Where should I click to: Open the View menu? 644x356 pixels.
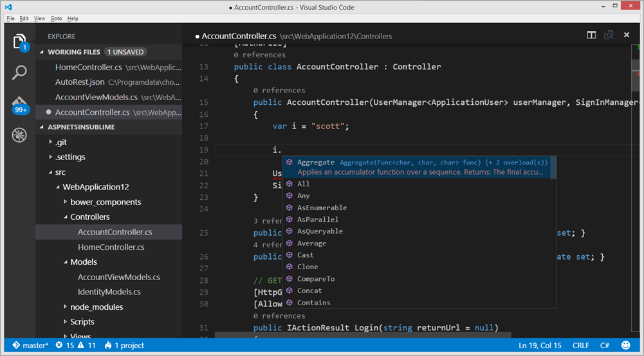click(39, 19)
